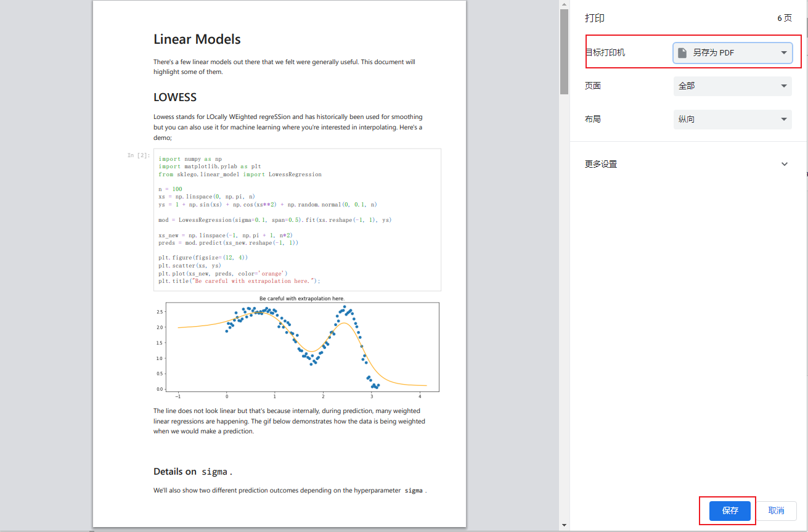Open the 目标打印机 destination dropdown arrow

tap(784, 53)
